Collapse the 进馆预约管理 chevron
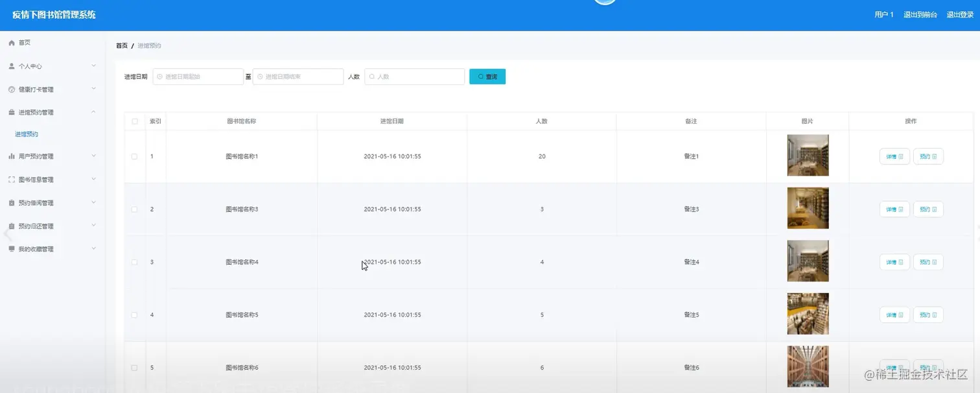 tap(93, 112)
